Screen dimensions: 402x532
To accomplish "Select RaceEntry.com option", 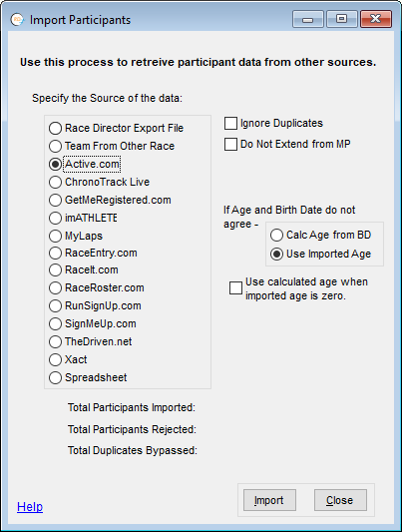I will (93, 253).
